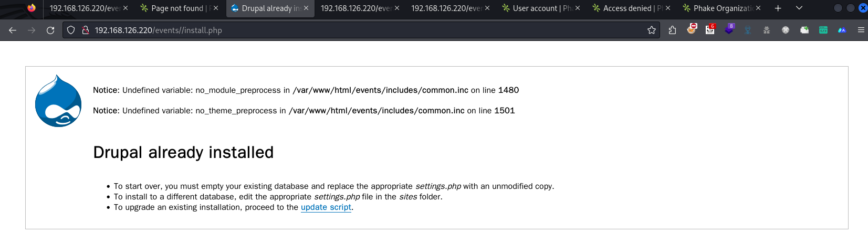Click the Drupal drop logo
Viewport: 868px width, 233px height.
click(58, 101)
